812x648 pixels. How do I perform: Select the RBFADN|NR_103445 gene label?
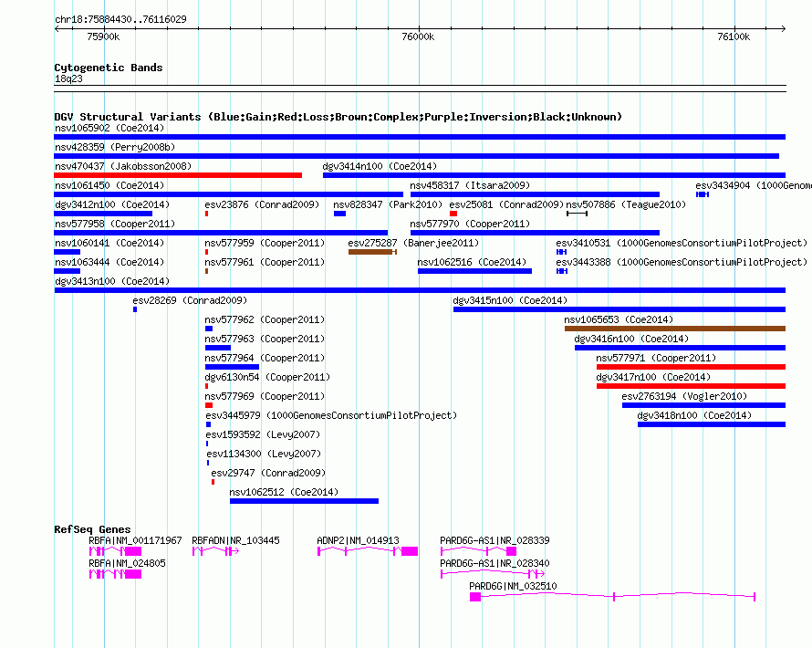click(235, 541)
